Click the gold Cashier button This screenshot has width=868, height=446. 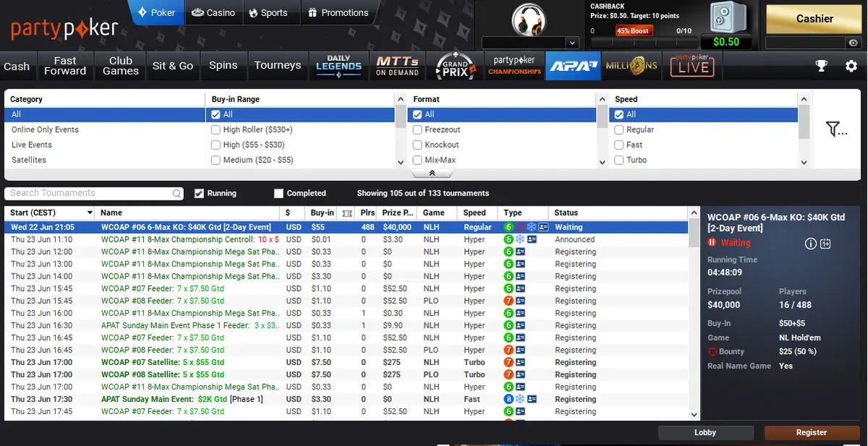pos(814,19)
